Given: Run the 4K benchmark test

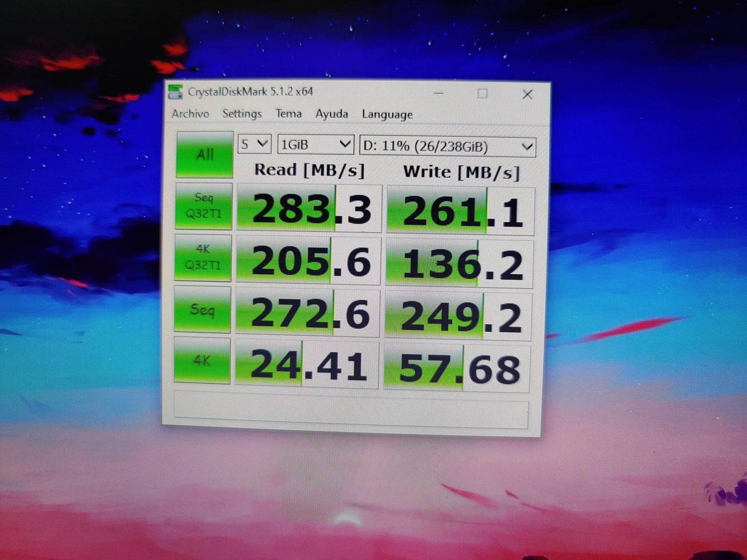Looking at the screenshot, I should 202,360.
